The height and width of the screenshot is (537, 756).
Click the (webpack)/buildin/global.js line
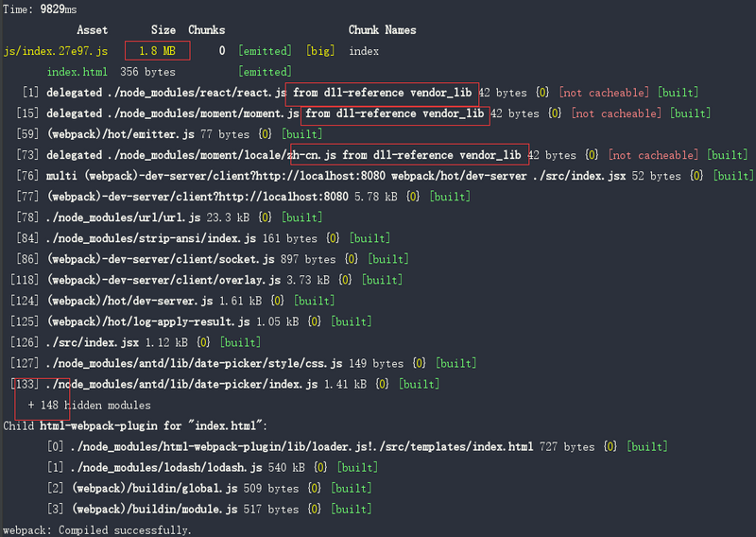pyautogui.click(x=209, y=488)
